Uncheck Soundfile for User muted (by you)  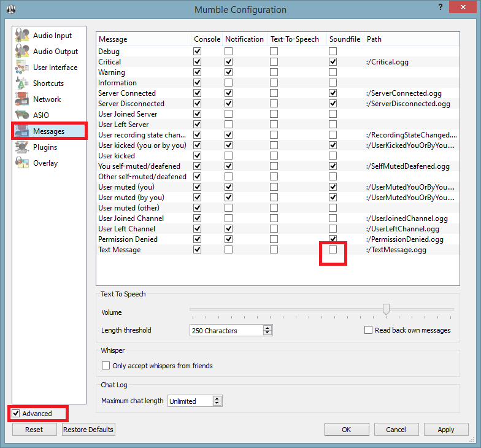point(333,198)
